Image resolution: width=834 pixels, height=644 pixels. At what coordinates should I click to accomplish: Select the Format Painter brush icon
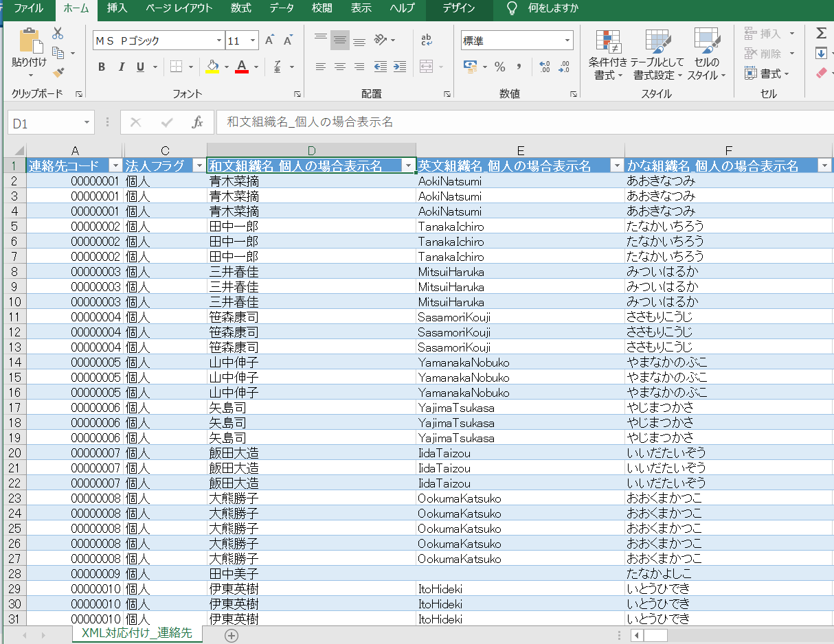[x=58, y=72]
